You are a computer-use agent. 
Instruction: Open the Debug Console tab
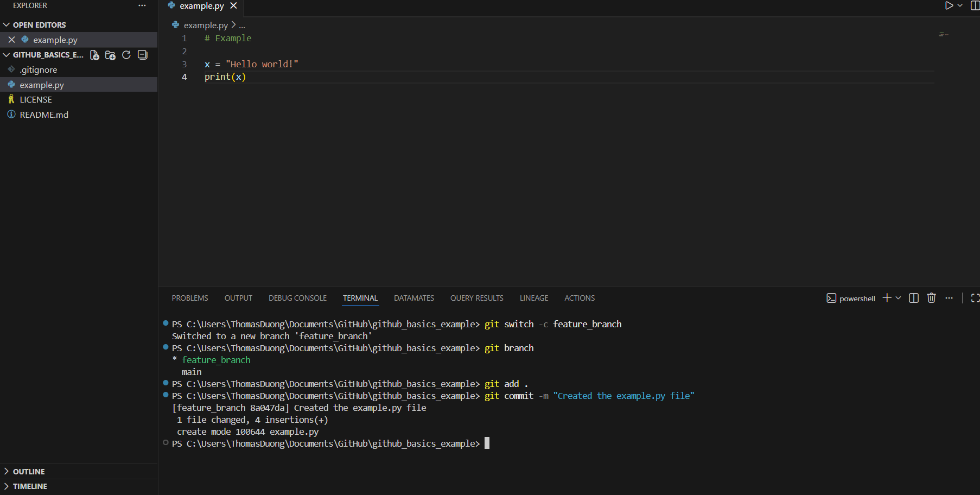pos(297,298)
